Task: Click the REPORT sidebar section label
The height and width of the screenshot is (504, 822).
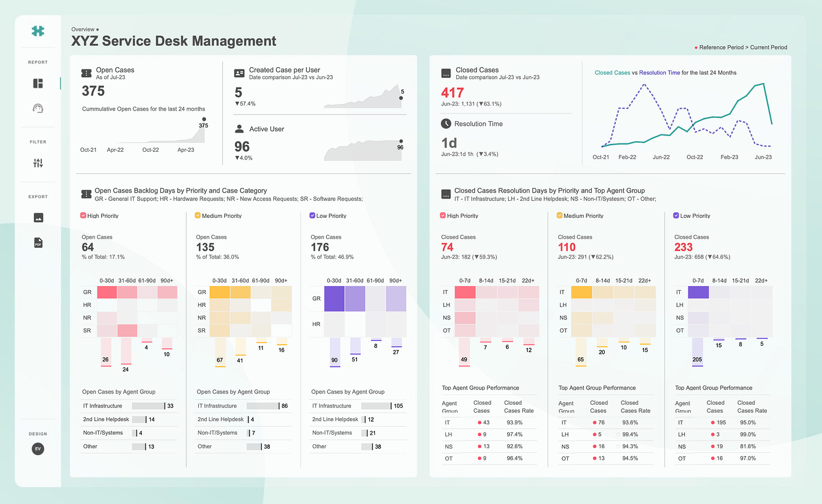Action: 38,63
